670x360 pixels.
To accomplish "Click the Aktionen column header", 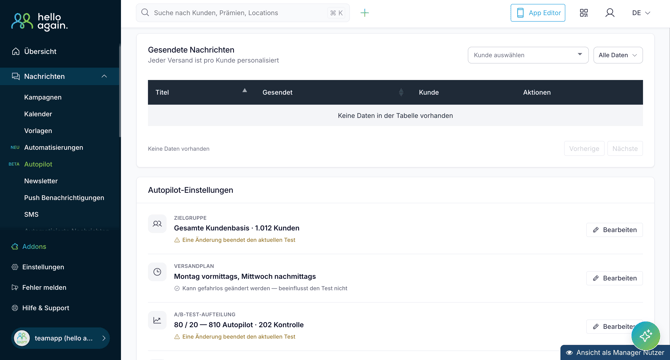I will [537, 92].
